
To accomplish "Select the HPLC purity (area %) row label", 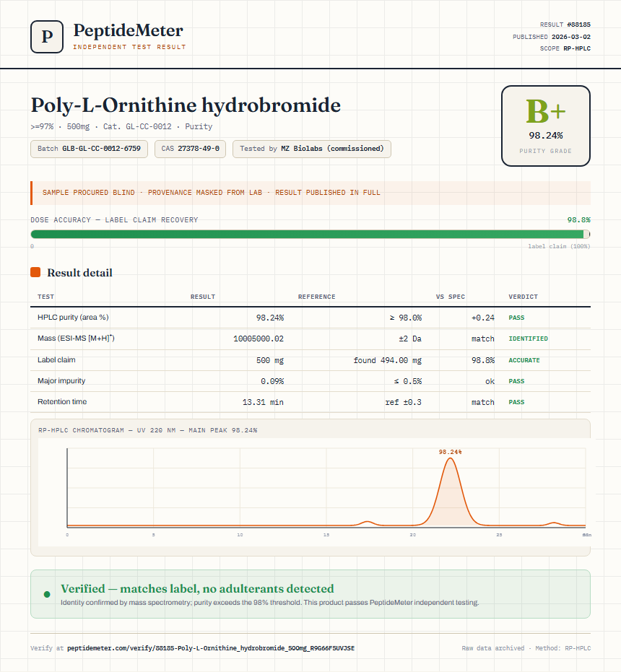I will pyautogui.click(x=73, y=317).
